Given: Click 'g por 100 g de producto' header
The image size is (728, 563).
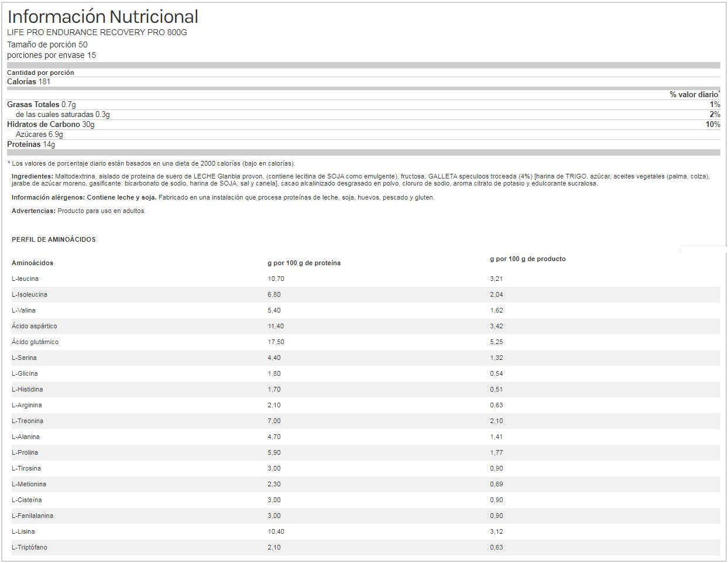Looking at the screenshot, I should (x=528, y=259).
